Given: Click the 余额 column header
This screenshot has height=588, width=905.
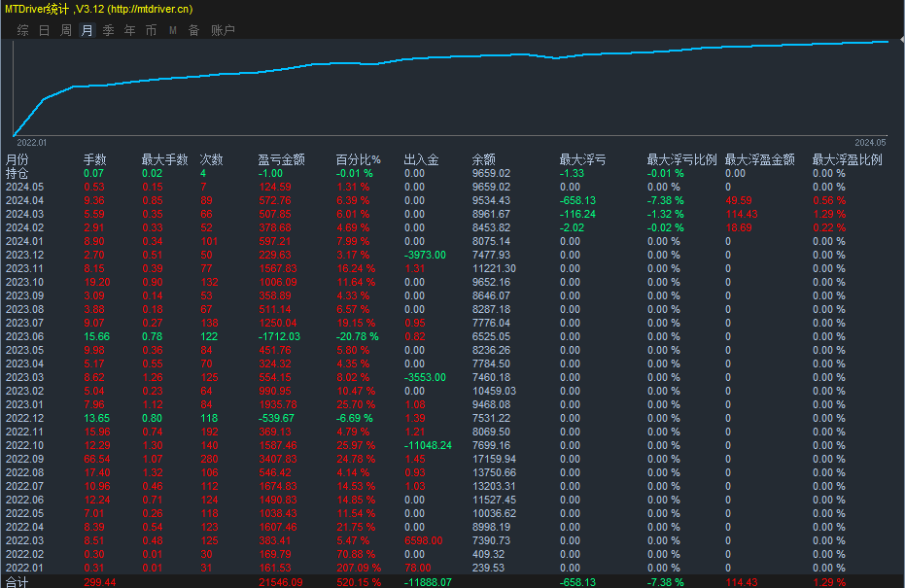Looking at the screenshot, I should tap(484, 159).
